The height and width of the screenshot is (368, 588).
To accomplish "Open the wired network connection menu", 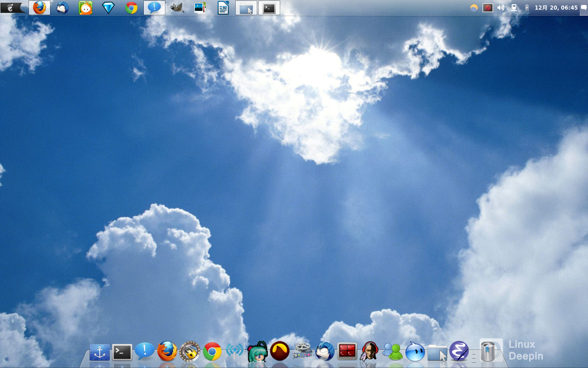I will click(x=514, y=8).
